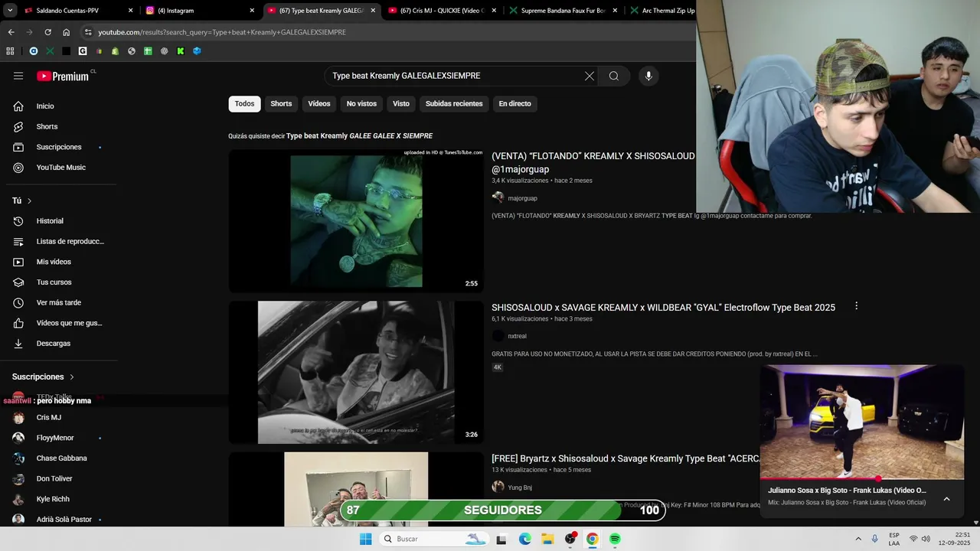Open the volume control in system tray
This screenshot has height=551, width=980.
(925, 539)
